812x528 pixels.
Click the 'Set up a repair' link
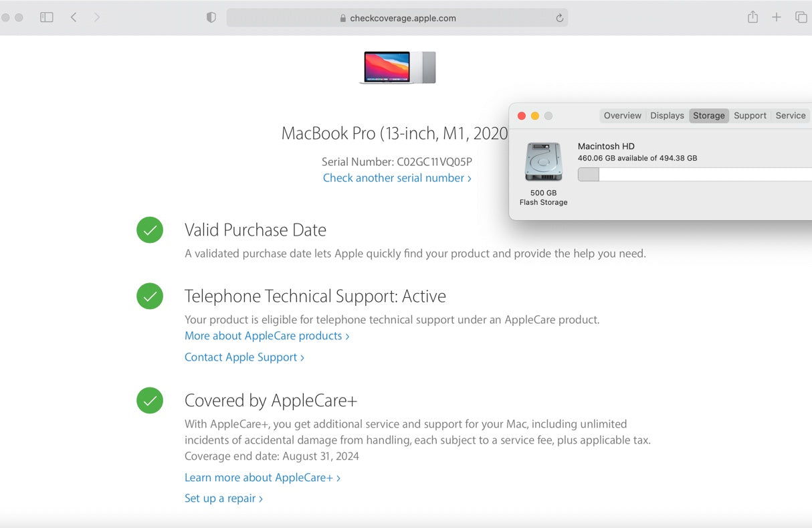point(223,499)
